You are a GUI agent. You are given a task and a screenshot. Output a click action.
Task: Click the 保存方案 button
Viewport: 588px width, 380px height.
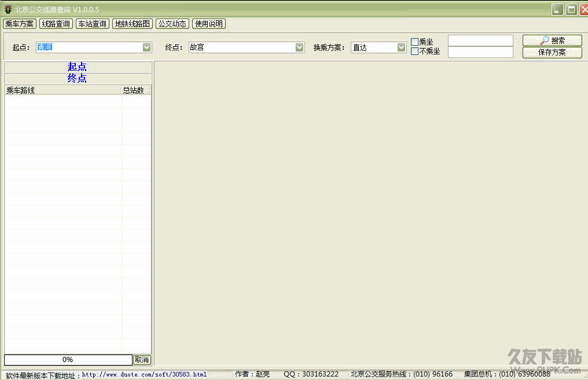click(x=552, y=52)
